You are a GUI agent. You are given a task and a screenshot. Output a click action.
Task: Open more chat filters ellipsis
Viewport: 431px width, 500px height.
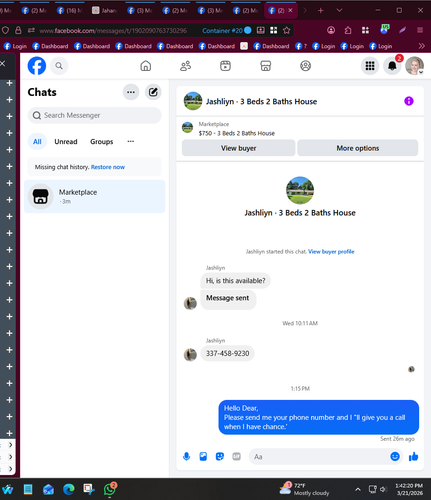pos(131,141)
